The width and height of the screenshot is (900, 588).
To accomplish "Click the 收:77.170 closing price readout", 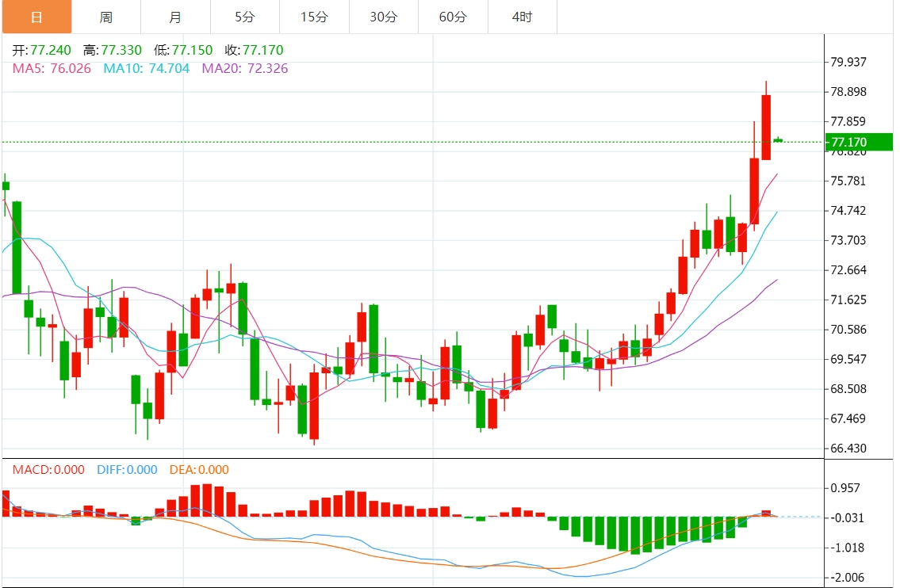I will [255, 50].
